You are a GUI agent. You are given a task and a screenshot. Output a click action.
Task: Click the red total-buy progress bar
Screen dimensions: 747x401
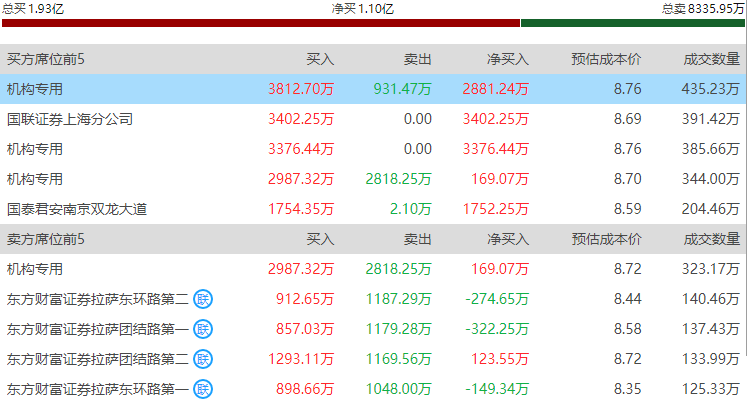[x=261, y=23]
